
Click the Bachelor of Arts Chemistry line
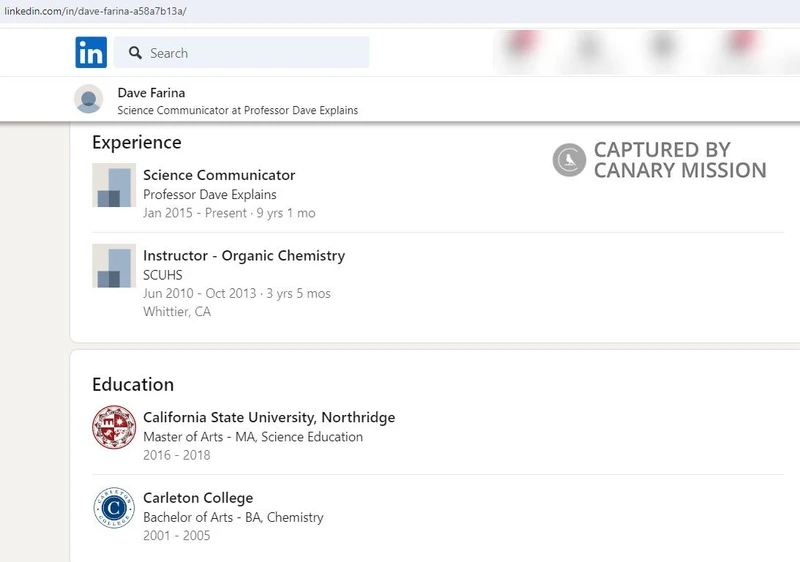(233, 518)
